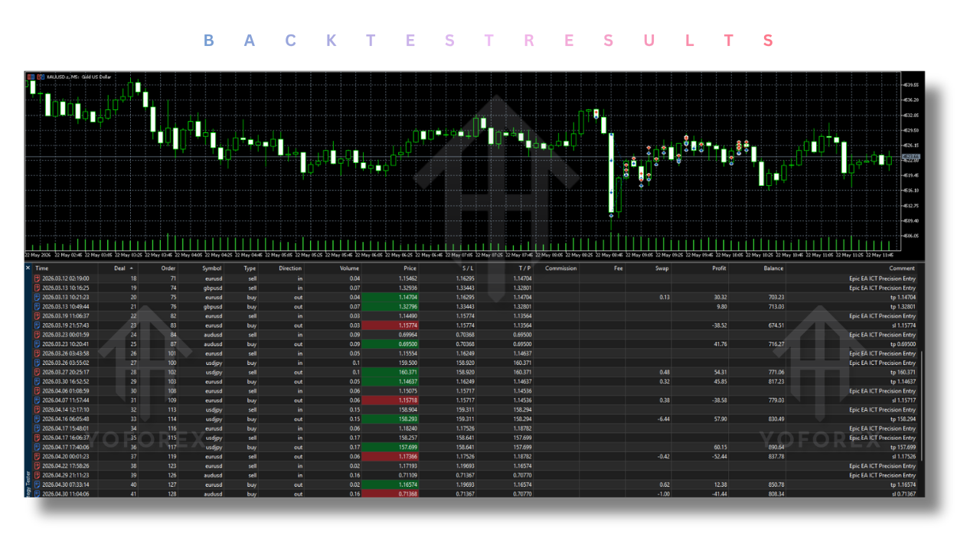This screenshot has height=551, width=980.
Task: Click the deals table vertical scrollbar
Action: pos(921,406)
